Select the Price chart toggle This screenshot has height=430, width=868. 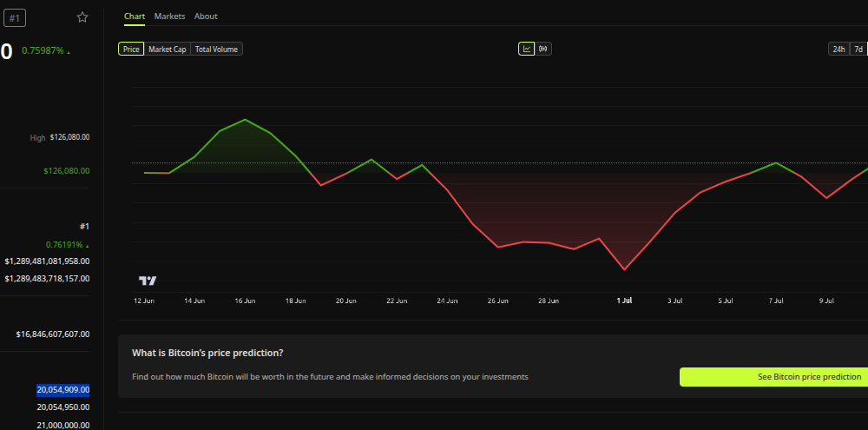(x=131, y=50)
